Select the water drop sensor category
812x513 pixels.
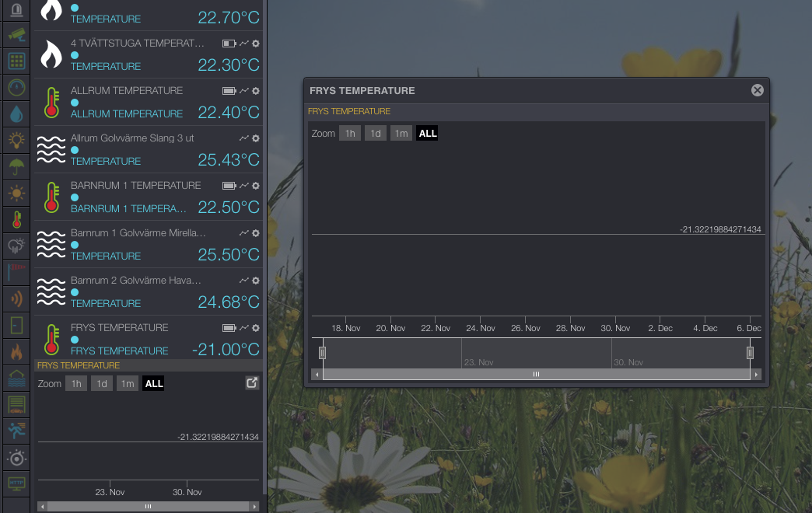[x=16, y=114]
